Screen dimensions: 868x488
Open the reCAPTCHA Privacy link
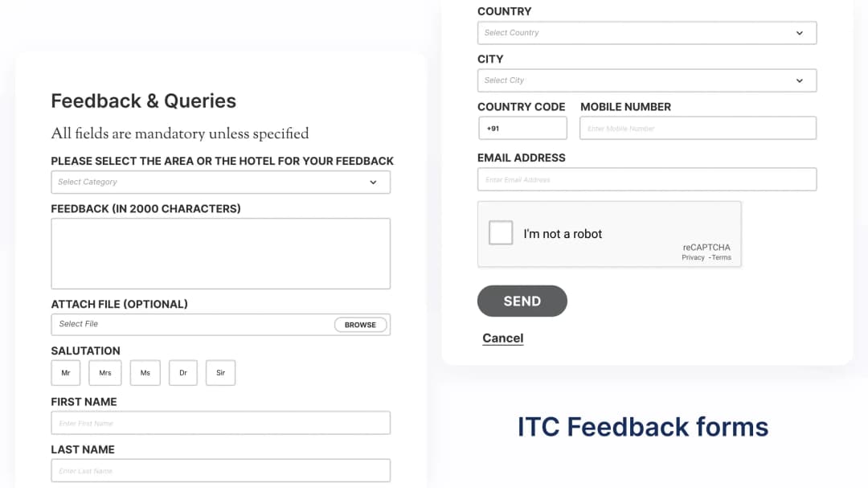pos(692,257)
